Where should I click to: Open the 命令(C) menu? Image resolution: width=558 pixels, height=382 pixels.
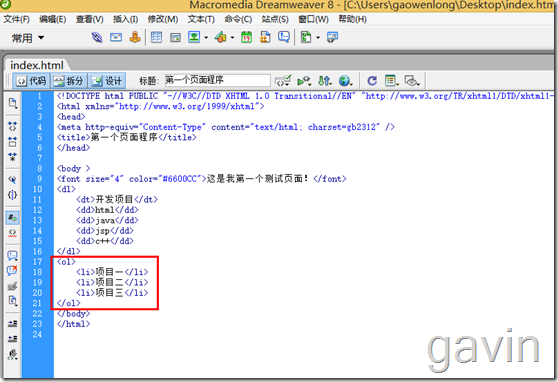coord(238,19)
